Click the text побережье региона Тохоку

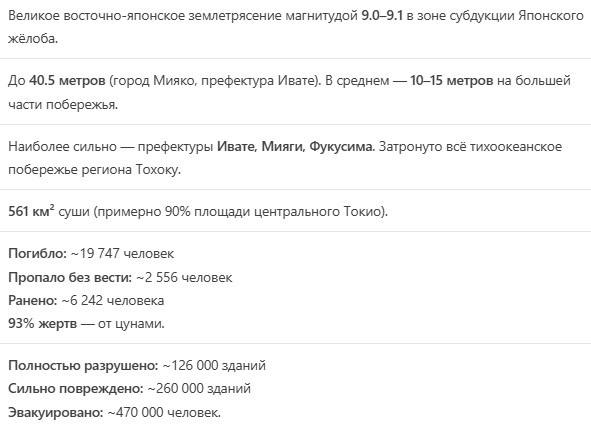[94, 170]
